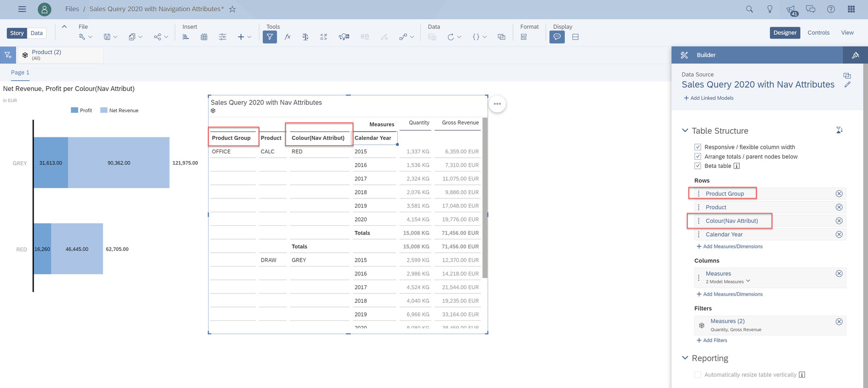Image resolution: width=868 pixels, height=388 pixels.
Task: Click the table's vertical scrollbar
Action: tap(485, 198)
